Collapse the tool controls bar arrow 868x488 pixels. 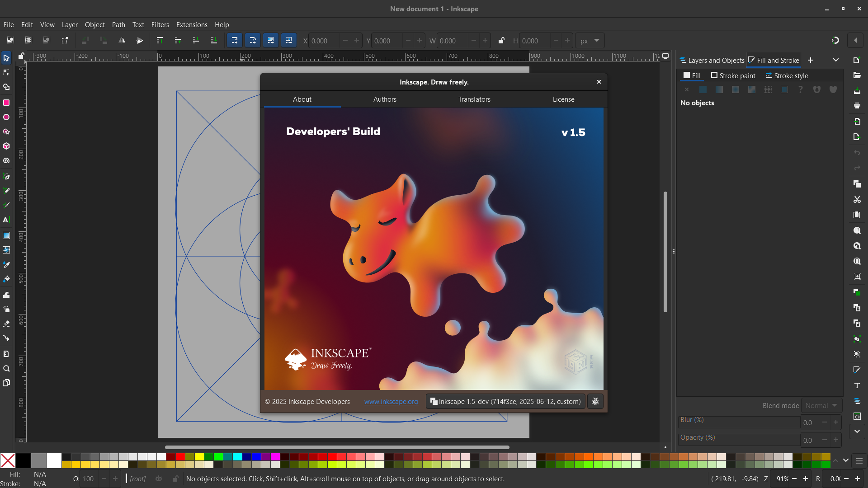tap(855, 41)
